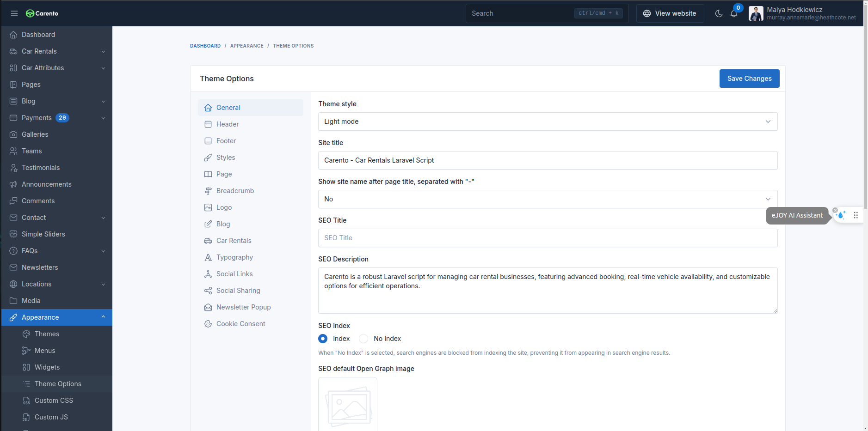This screenshot has height=431, width=868.
Task: Open the Social Links tab
Action: pos(251,274)
